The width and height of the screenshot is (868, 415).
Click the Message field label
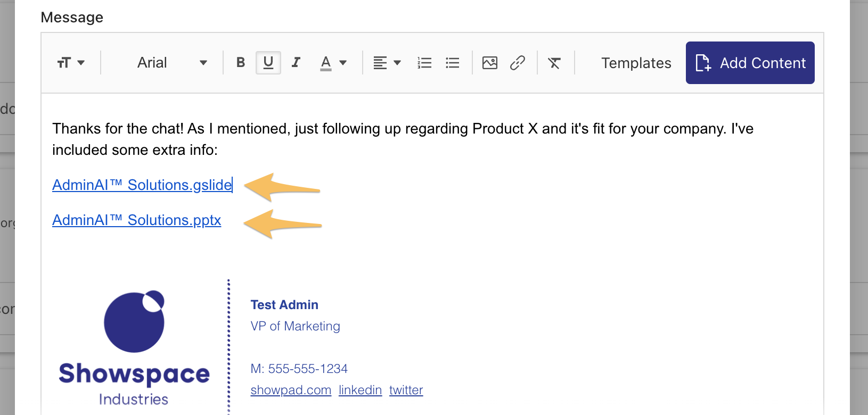coord(72,18)
